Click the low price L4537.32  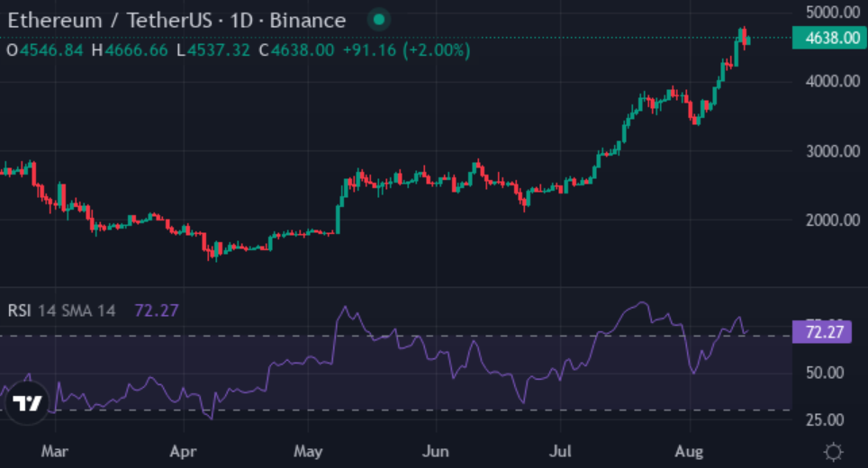[x=213, y=50]
